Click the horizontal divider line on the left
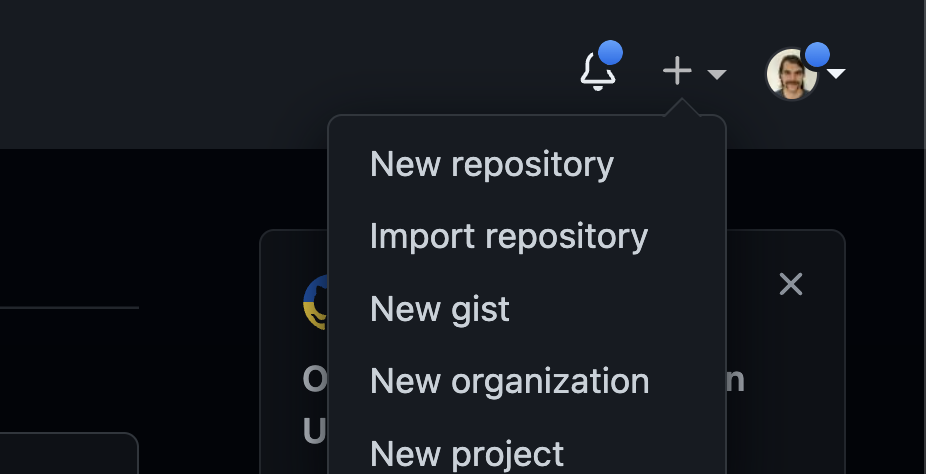This screenshot has width=926, height=474. [68, 307]
